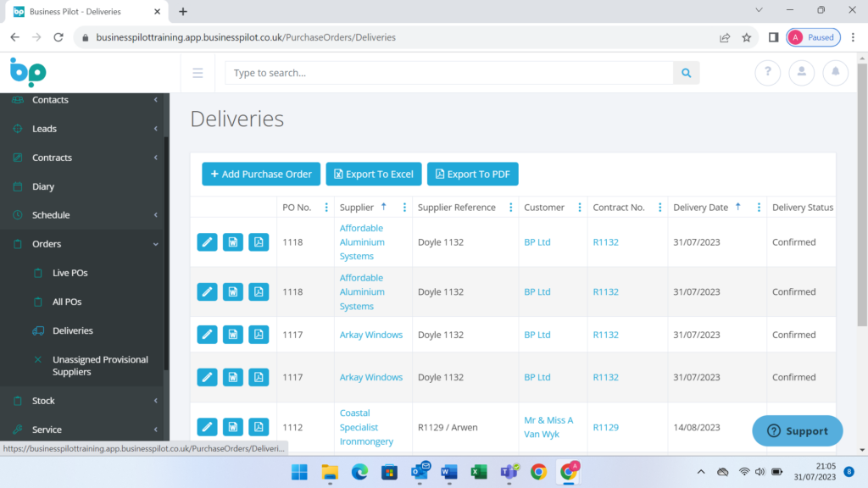868x488 pixels.
Task: Open Customer column options menu
Action: [x=579, y=208]
